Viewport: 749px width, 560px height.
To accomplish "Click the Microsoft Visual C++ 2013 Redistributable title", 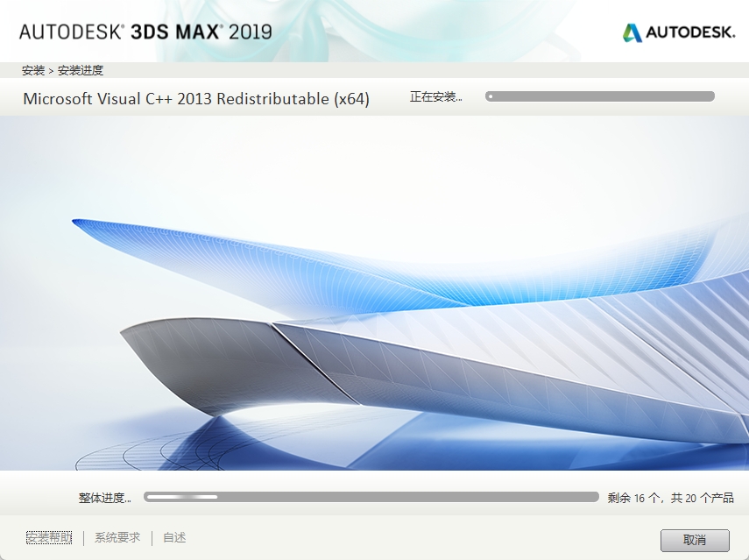I will (197, 99).
